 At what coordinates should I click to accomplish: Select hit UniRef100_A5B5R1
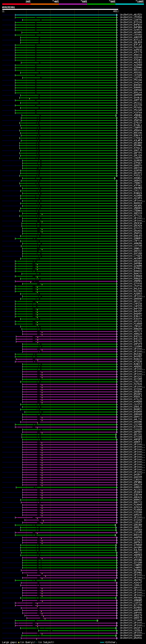(x=131, y=281)
